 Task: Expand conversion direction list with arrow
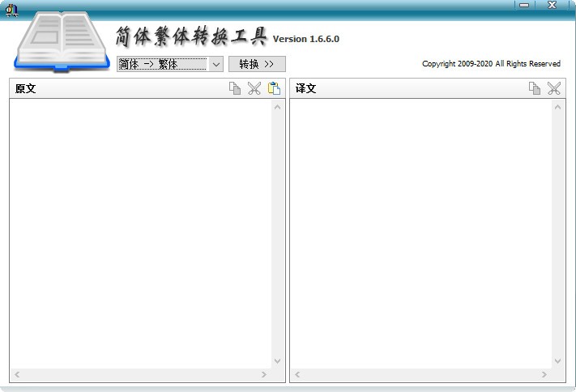tap(216, 64)
